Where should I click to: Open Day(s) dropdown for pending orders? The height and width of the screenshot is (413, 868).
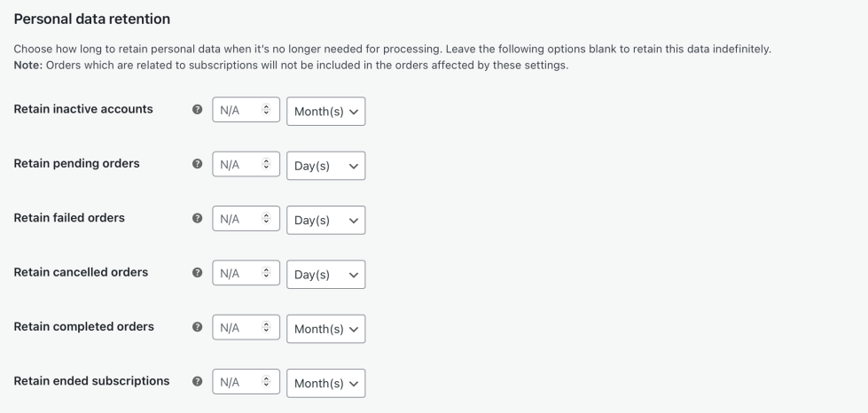[x=325, y=166]
